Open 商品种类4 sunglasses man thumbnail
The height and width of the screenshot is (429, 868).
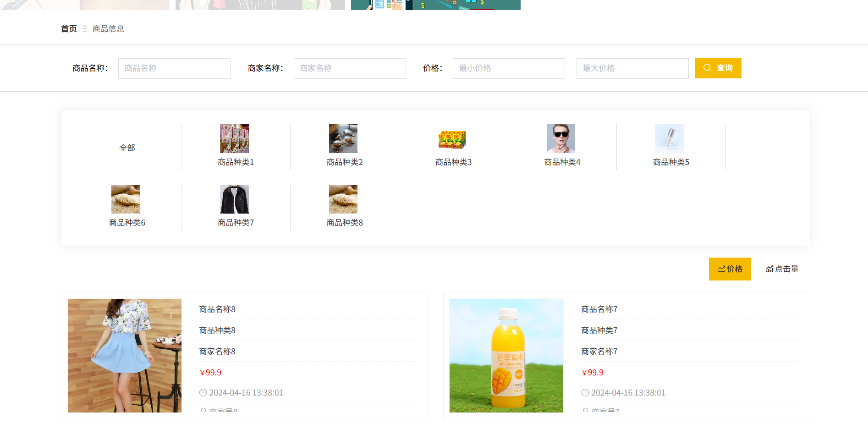pos(561,138)
